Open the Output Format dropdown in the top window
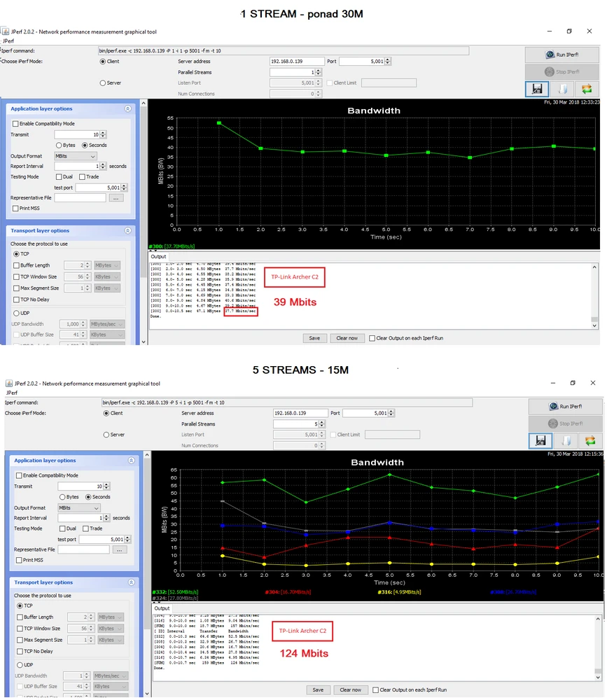This screenshot has width=607, height=700. click(x=76, y=155)
